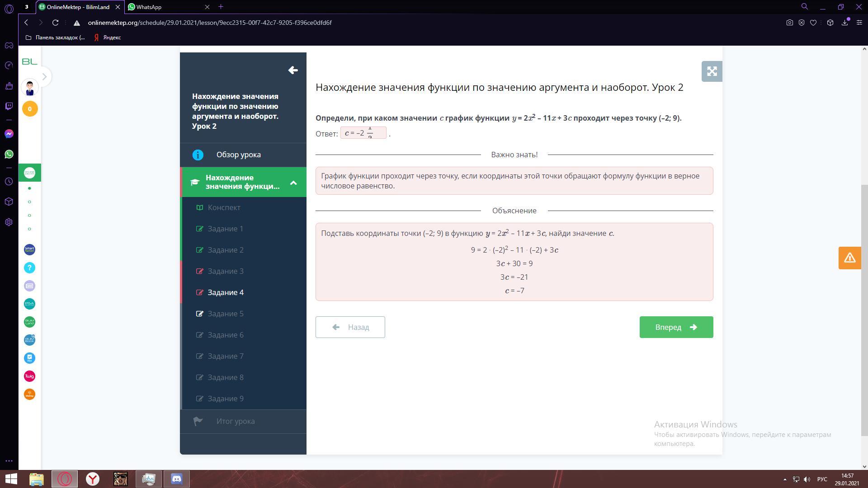The height and width of the screenshot is (488, 868).
Task: Click the Вперед button
Action: [676, 327]
